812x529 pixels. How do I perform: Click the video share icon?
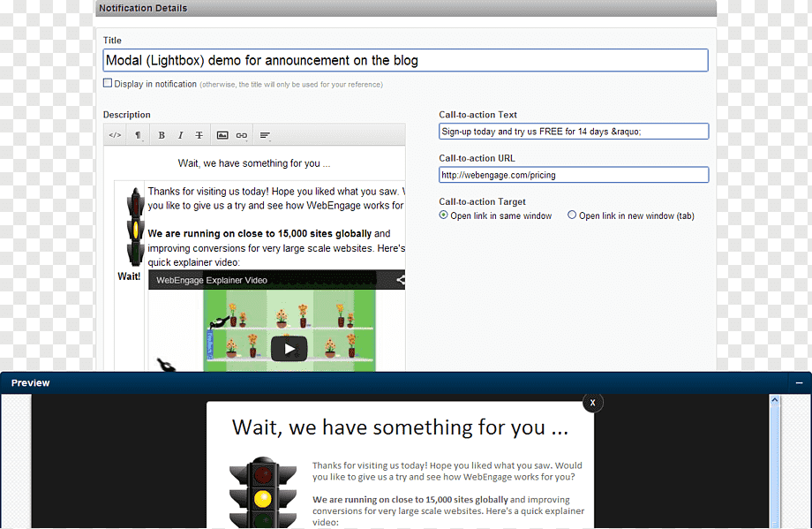click(x=401, y=280)
